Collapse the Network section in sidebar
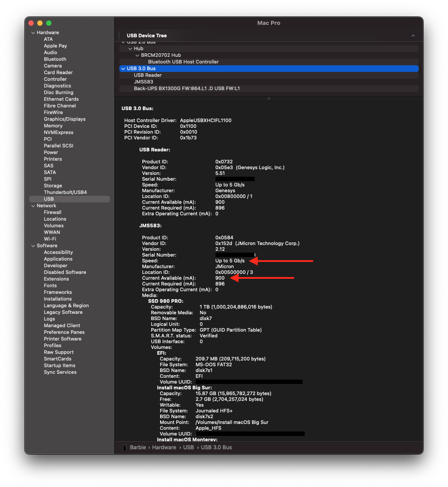This screenshot has width=448, height=487. (x=33, y=206)
